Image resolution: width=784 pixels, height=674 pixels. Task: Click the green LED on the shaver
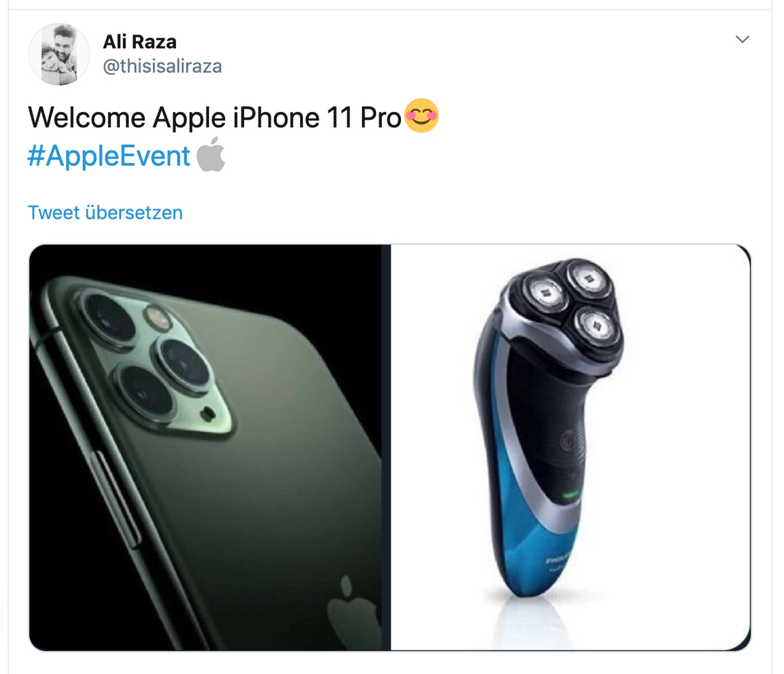tap(571, 494)
